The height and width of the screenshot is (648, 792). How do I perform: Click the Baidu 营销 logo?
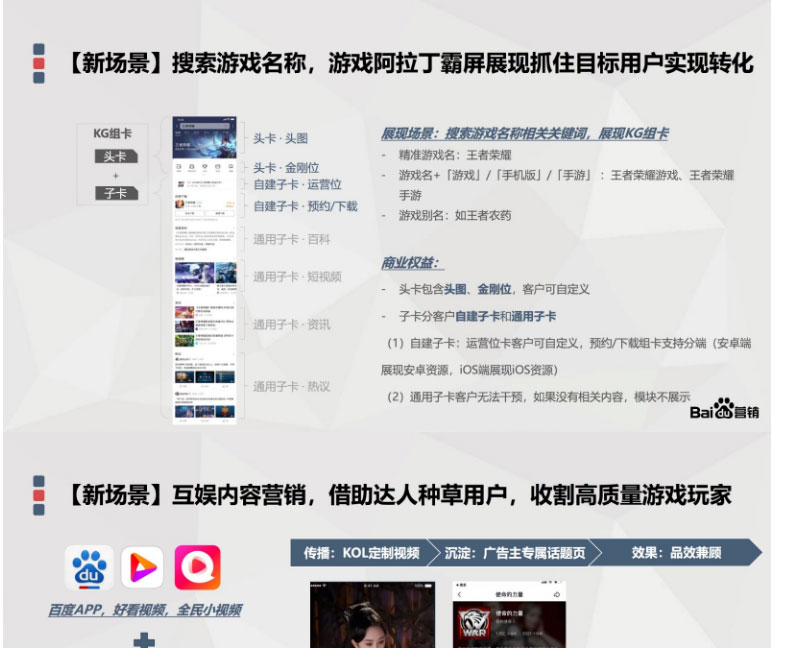(x=724, y=409)
